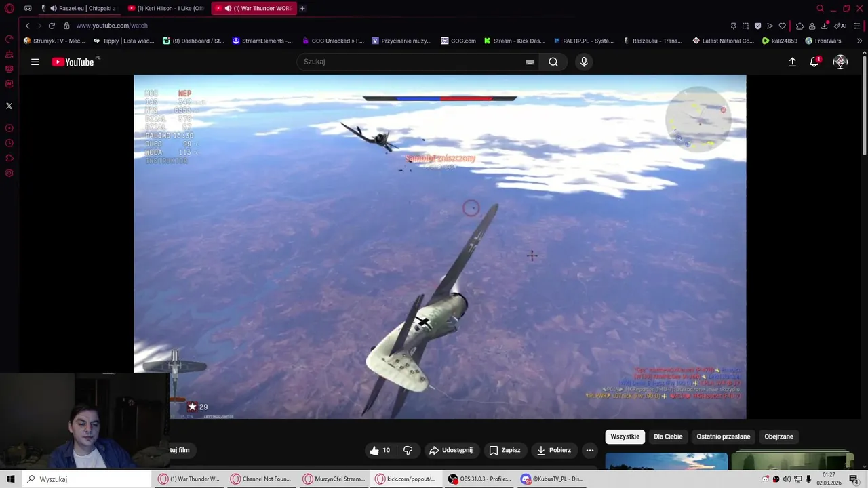Screen dimensions: 868x488
Task: Click the Windows taskbar Wyszukaj search box
Action: (87, 479)
